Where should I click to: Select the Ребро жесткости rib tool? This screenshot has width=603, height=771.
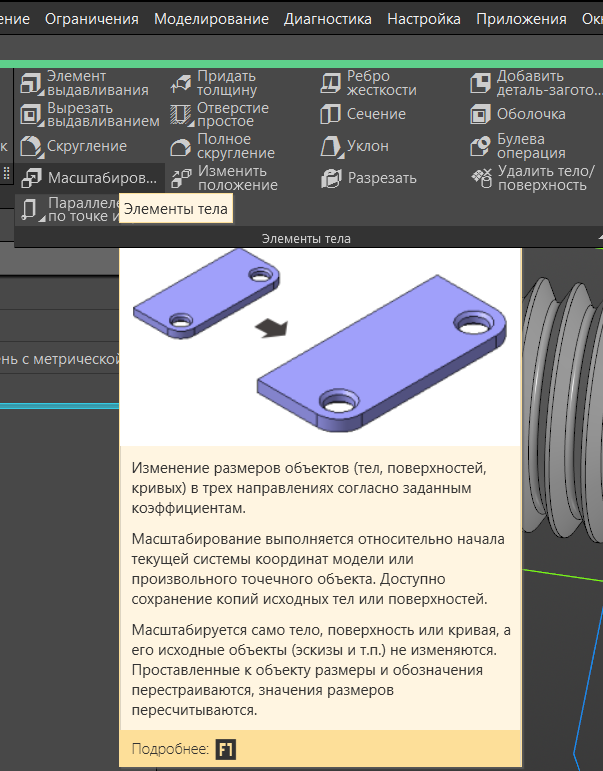coord(368,83)
